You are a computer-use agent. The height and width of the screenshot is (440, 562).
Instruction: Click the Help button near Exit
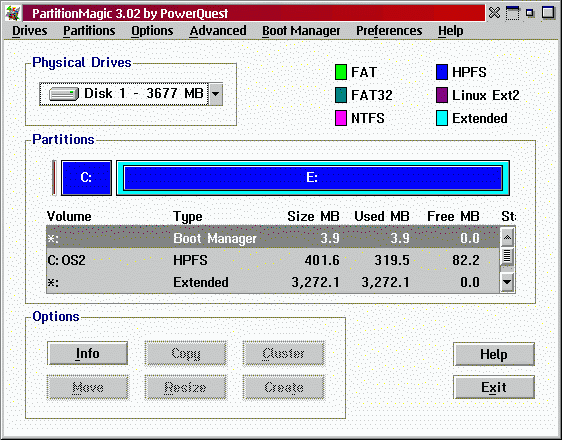(x=494, y=354)
